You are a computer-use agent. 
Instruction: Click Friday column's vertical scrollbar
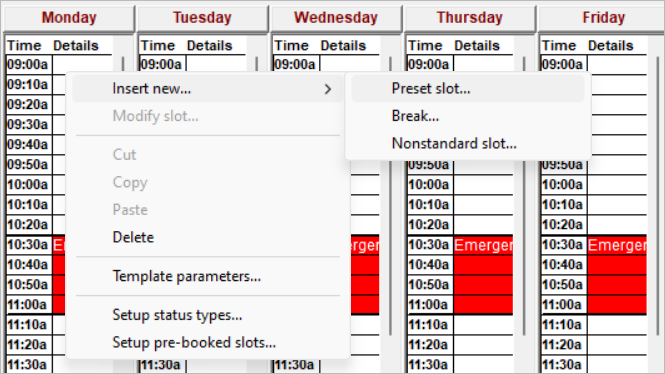pos(658,195)
